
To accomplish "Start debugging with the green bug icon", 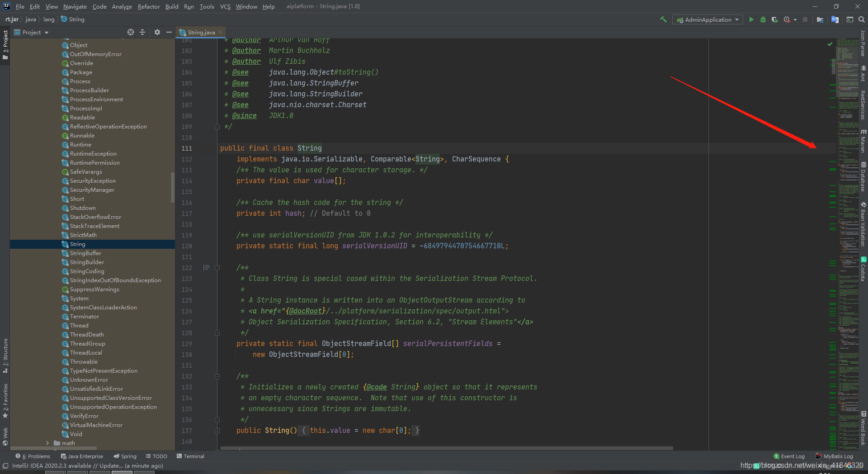I will (763, 19).
